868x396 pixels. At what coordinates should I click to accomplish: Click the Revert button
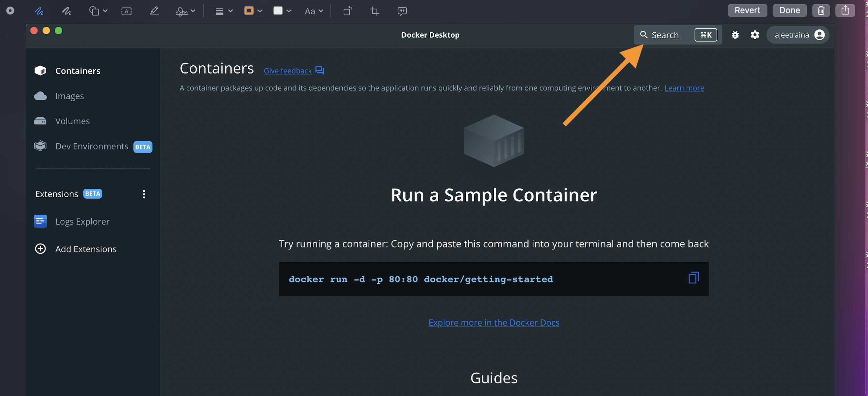pos(747,11)
